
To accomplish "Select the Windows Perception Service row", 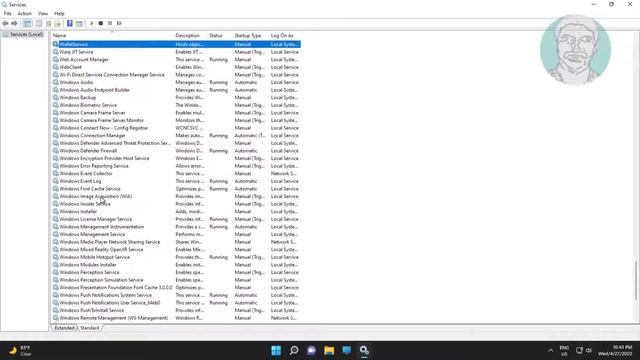I will (176, 272).
